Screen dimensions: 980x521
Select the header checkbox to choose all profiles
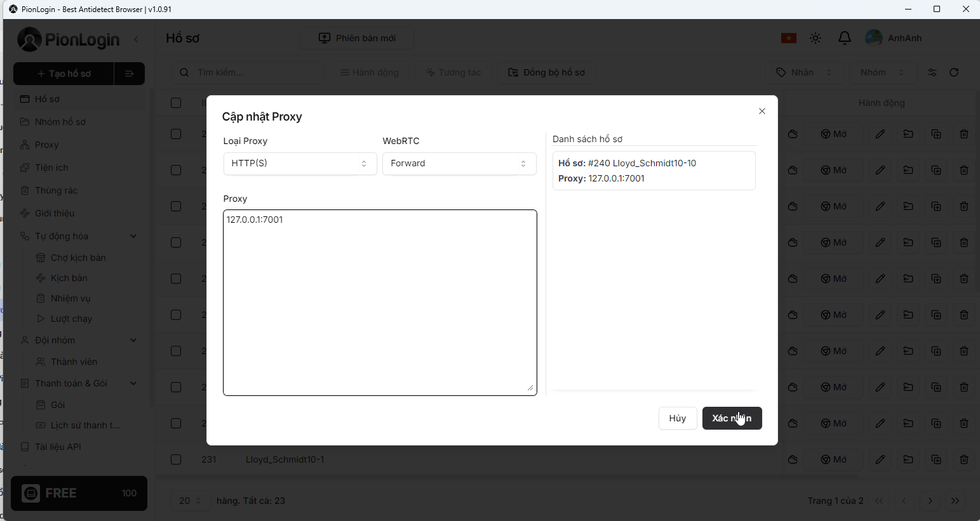pyautogui.click(x=176, y=102)
